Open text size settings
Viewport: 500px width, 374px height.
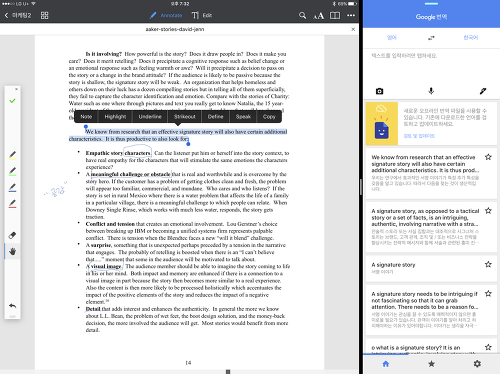point(319,15)
